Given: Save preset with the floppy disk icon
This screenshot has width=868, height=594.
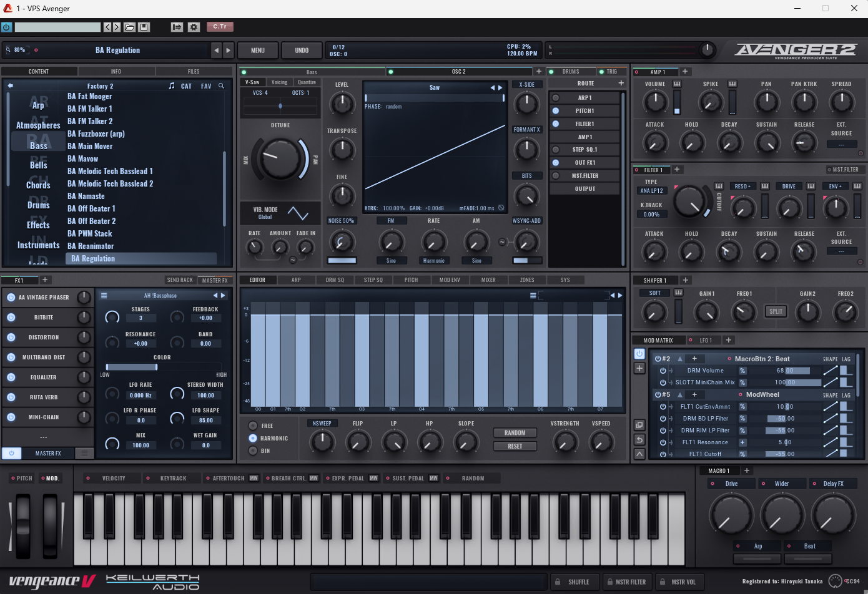Looking at the screenshot, I should (144, 27).
